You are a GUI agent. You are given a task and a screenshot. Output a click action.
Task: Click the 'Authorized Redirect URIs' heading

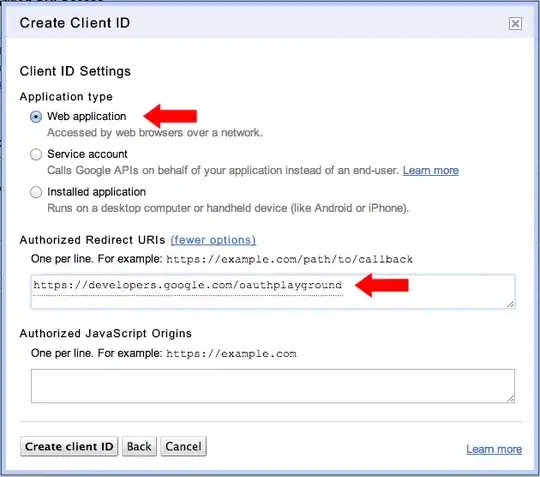point(92,240)
